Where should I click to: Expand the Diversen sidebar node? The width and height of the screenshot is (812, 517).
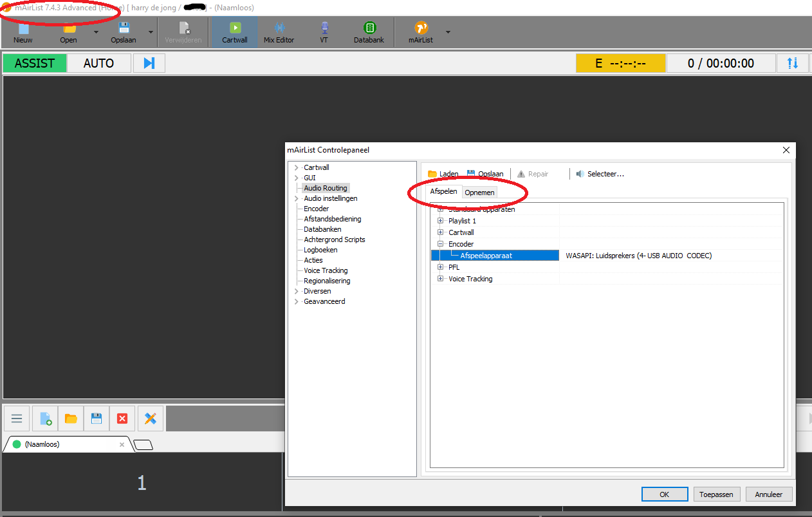pos(296,291)
